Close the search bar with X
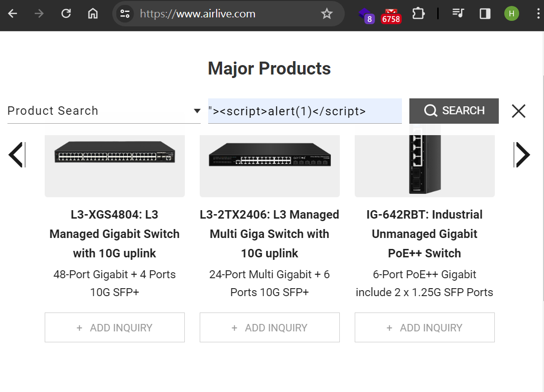 (x=519, y=111)
